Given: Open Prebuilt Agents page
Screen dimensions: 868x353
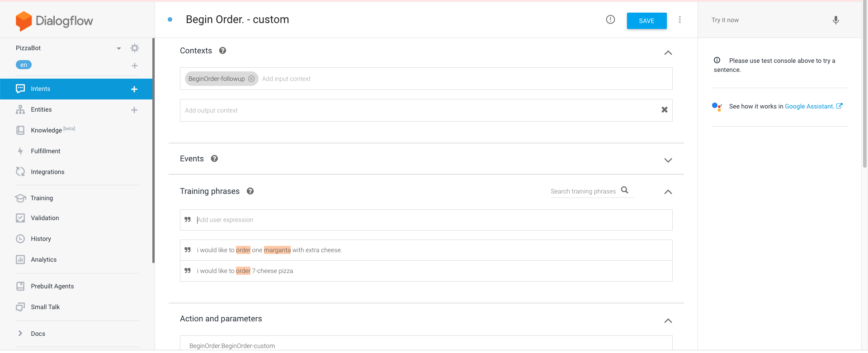Looking at the screenshot, I should point(52,286).
